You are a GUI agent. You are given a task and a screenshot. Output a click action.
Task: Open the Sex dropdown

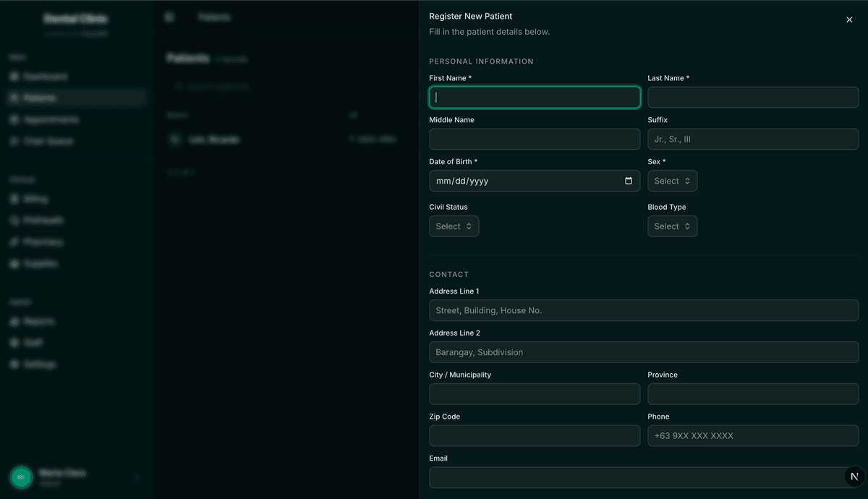click(672, 181)
